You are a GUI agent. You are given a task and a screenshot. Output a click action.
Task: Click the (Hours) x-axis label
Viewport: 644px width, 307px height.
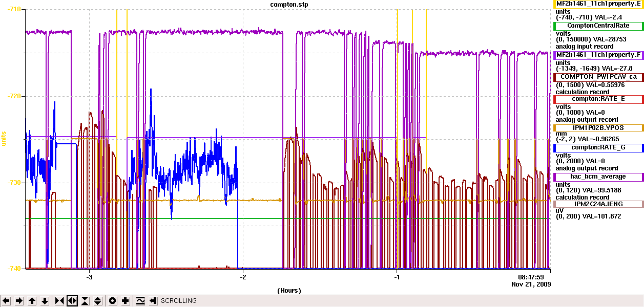coord(289,291)
